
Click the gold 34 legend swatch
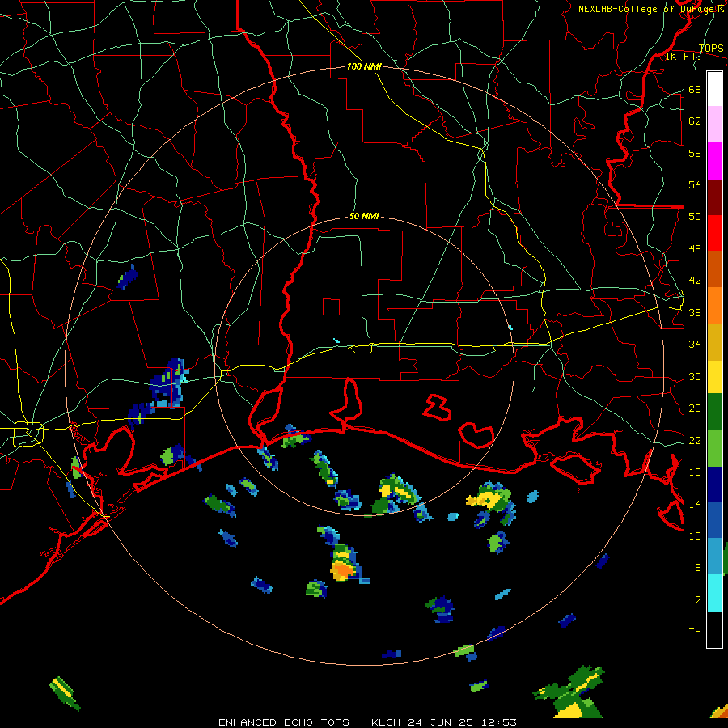point(714,341)
